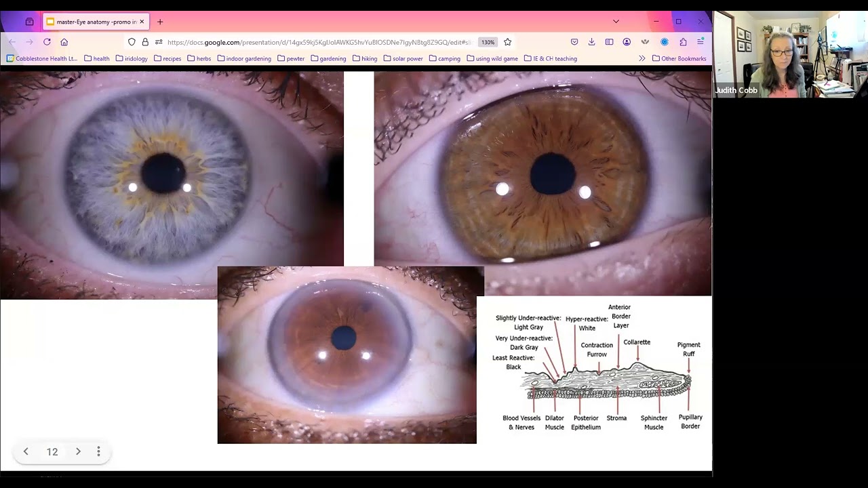The height and width of the screenshot is (488, 868).
Task: Close the master-Eye anatomy tab
Action: pos(142,22)
